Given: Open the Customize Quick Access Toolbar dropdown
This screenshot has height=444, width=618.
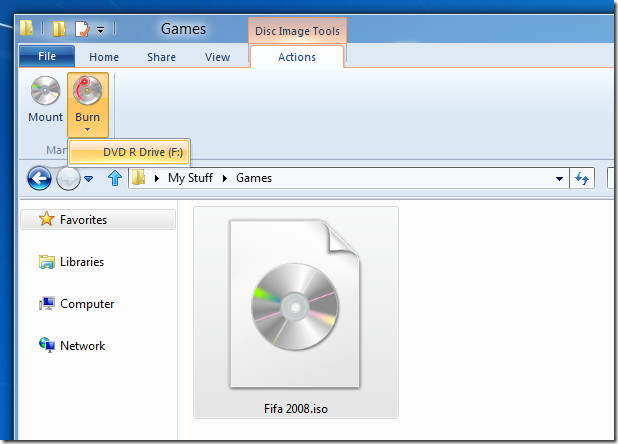Looking at the screenshot, I should [x=101, y=30].
